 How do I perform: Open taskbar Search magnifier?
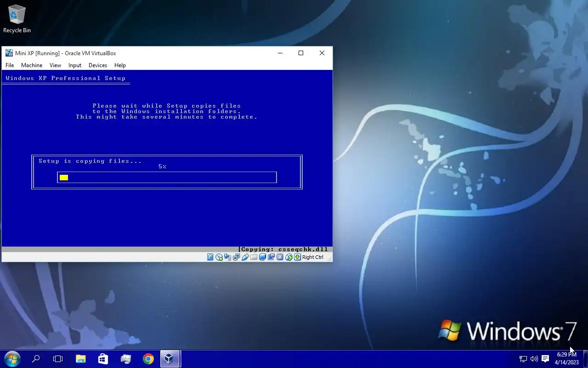36,359
